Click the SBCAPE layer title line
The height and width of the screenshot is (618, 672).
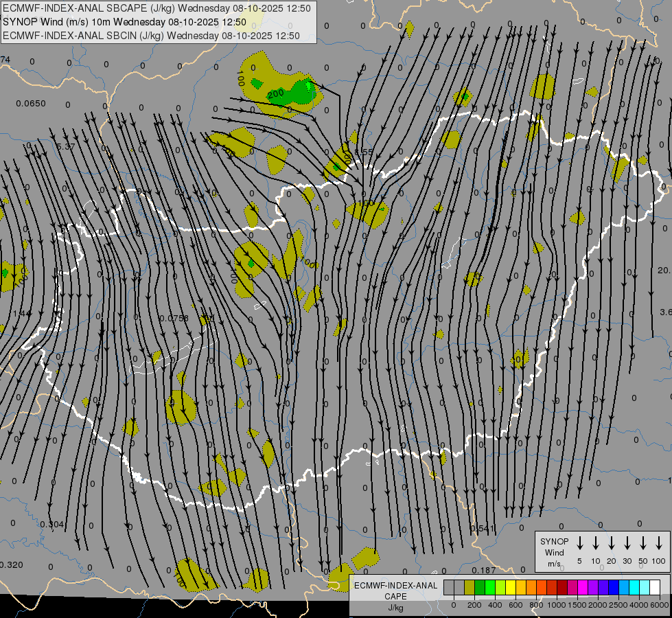(157, 8)
